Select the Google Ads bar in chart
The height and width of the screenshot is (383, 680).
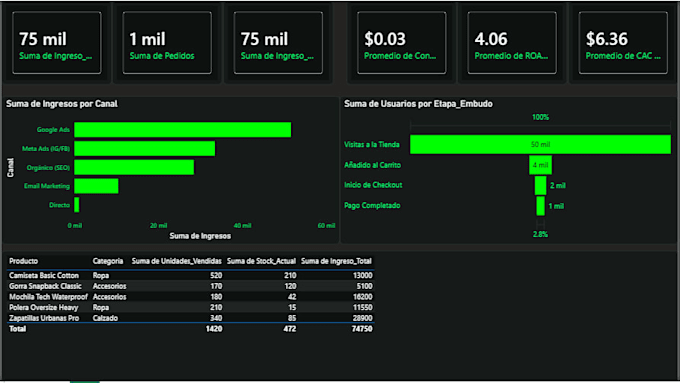click(183, 130)
